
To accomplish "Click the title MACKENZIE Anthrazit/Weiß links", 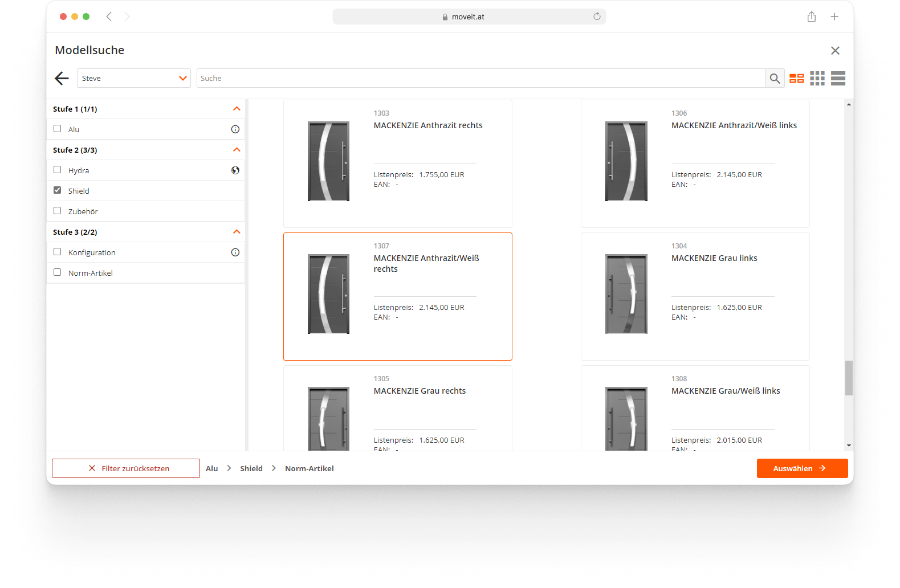I will click(x=734, y=125).
